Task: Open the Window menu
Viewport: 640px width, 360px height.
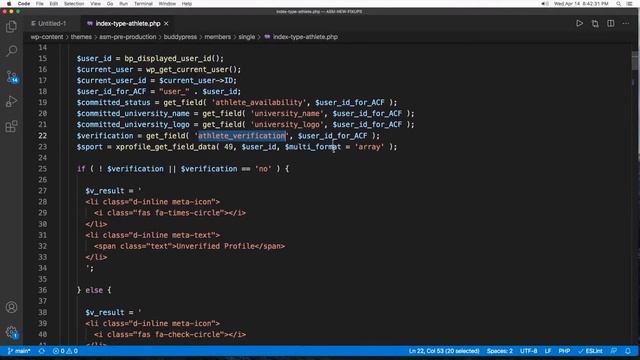Action: pos(167,4)
